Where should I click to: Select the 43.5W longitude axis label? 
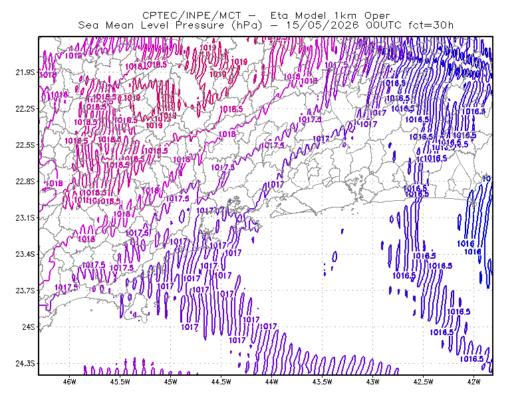point(322,382)
